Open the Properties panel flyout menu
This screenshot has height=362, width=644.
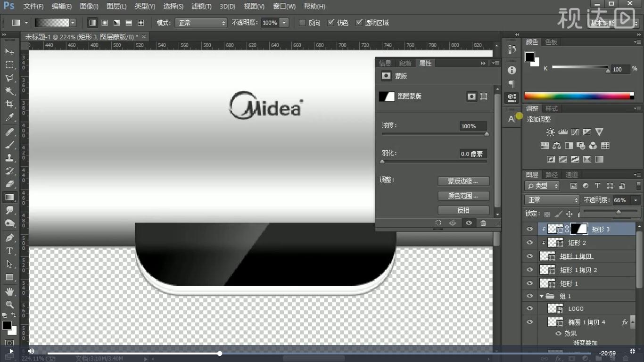(x=495, y=63)
